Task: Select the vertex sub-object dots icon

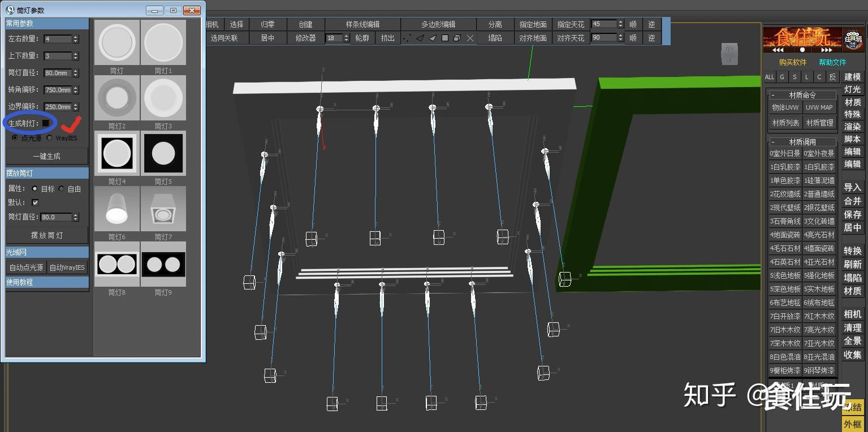Action: point(407,38)
